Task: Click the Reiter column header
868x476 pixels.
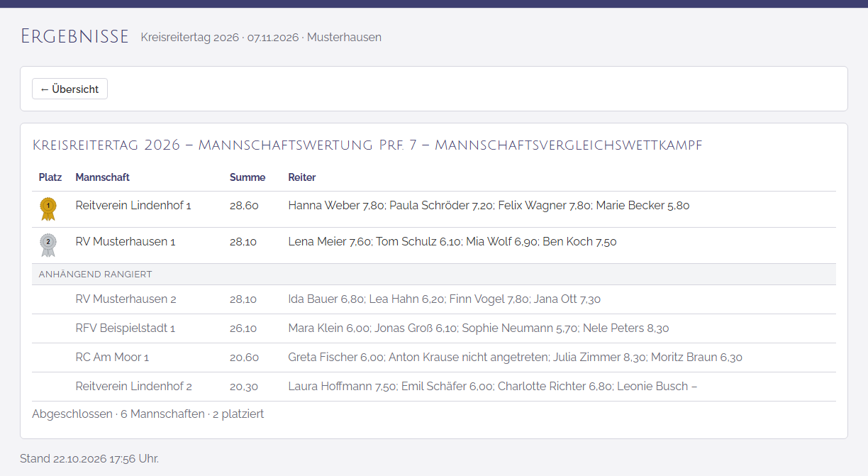Action: pos(302,177)
